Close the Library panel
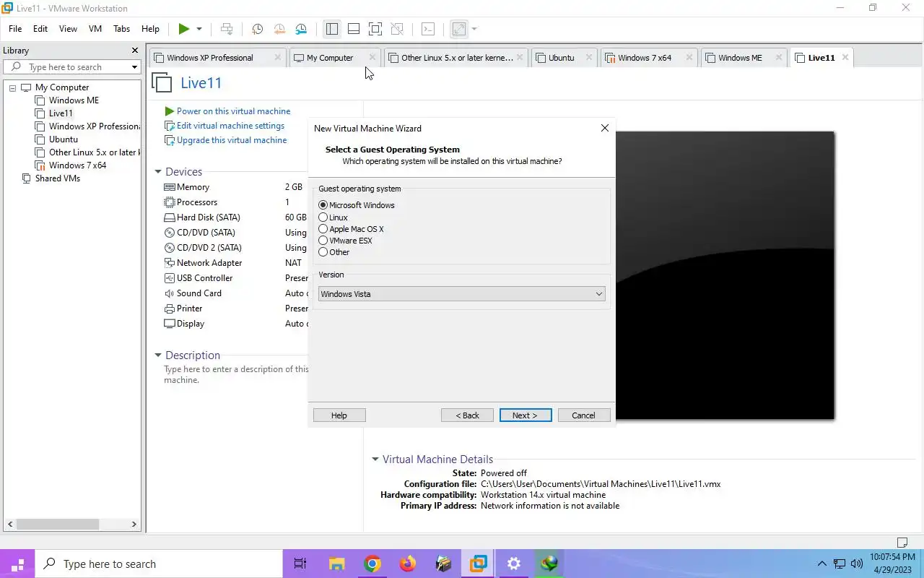 [x=134, y=51]
